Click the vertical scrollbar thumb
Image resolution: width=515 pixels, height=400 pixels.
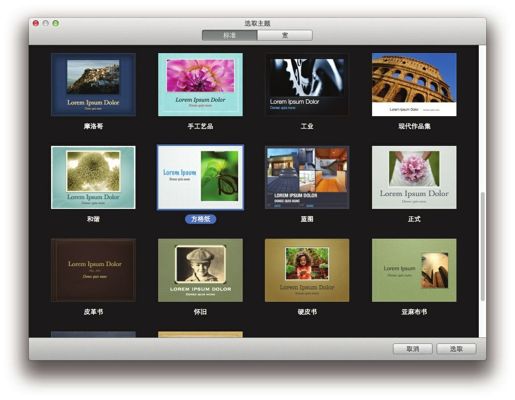coord(482,247)
